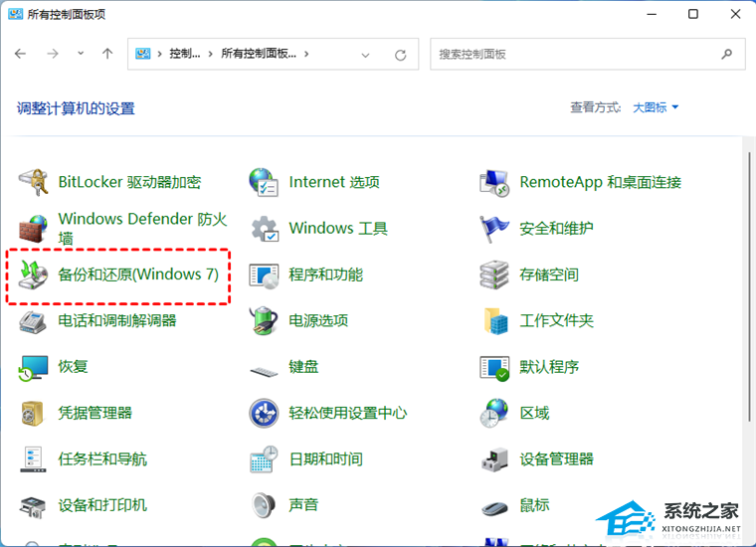The height and width of the screenshot is (547, 756).
Task: Open the Internet 选项 text link
Action: coord(334,182)
